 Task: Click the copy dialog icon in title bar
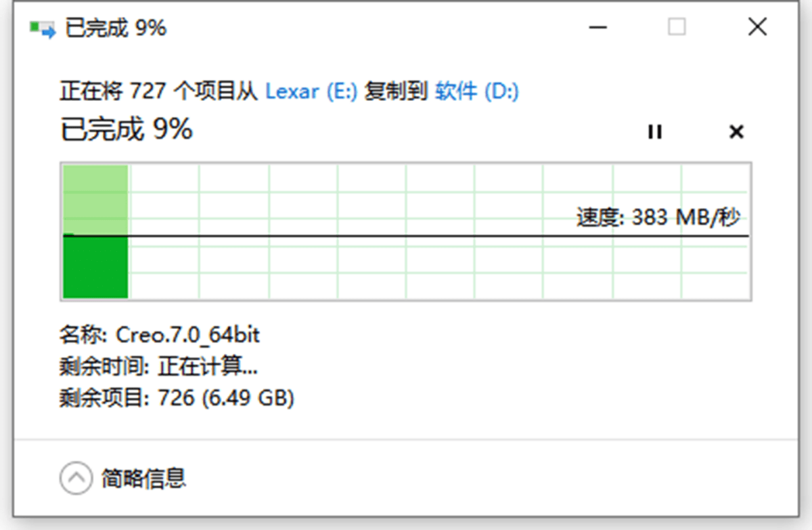[x=42, y=28]
